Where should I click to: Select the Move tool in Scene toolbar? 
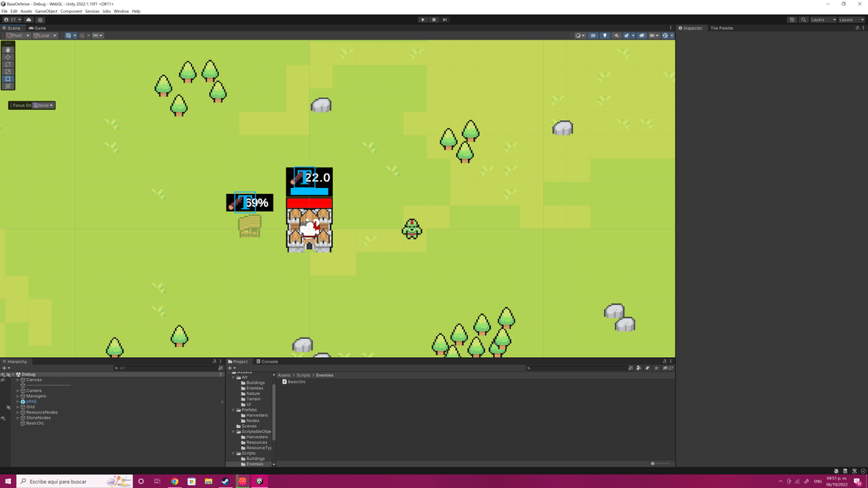(8, 56)
